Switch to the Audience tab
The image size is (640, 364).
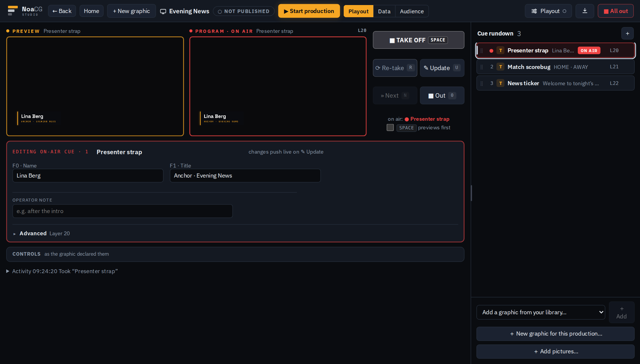click(x=412, y=11)
